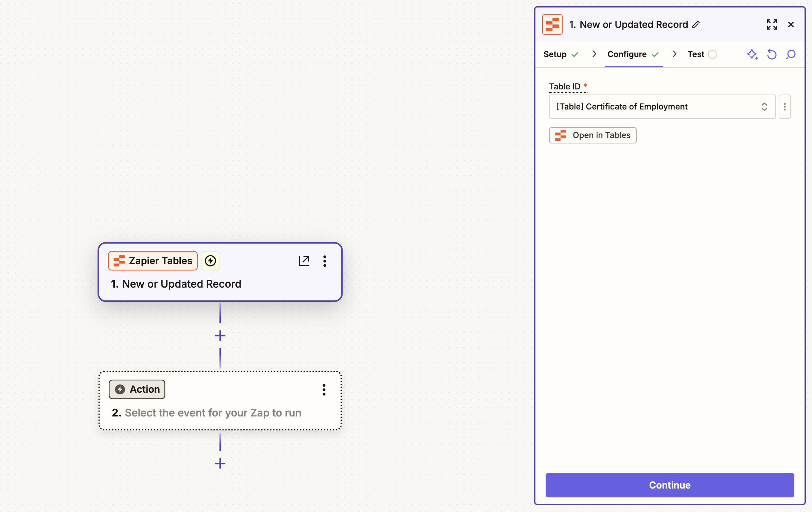Open the three-dot menu on step 1 card
The image size is (812, 512).
pyautogui.click(x=325, y=261)
